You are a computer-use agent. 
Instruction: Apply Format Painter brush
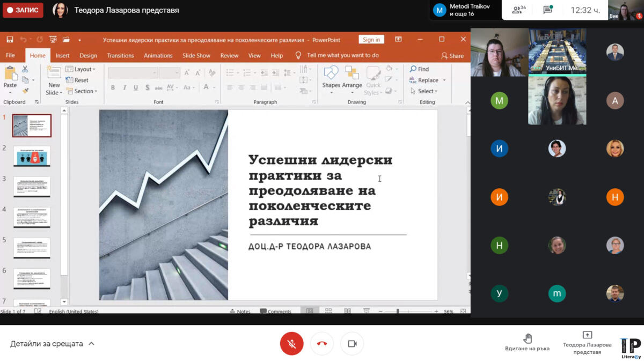pos(25,91)
